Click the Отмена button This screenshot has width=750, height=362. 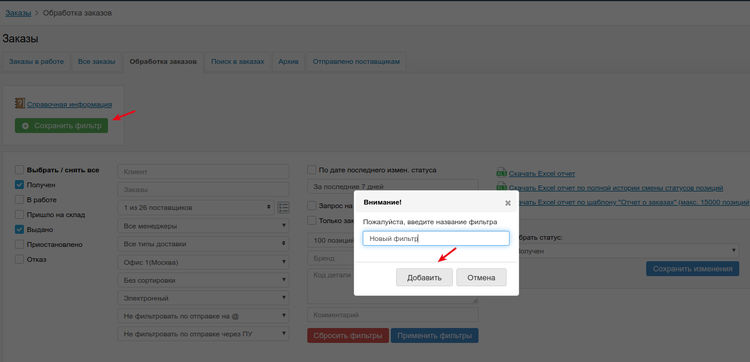click(481, 277)
